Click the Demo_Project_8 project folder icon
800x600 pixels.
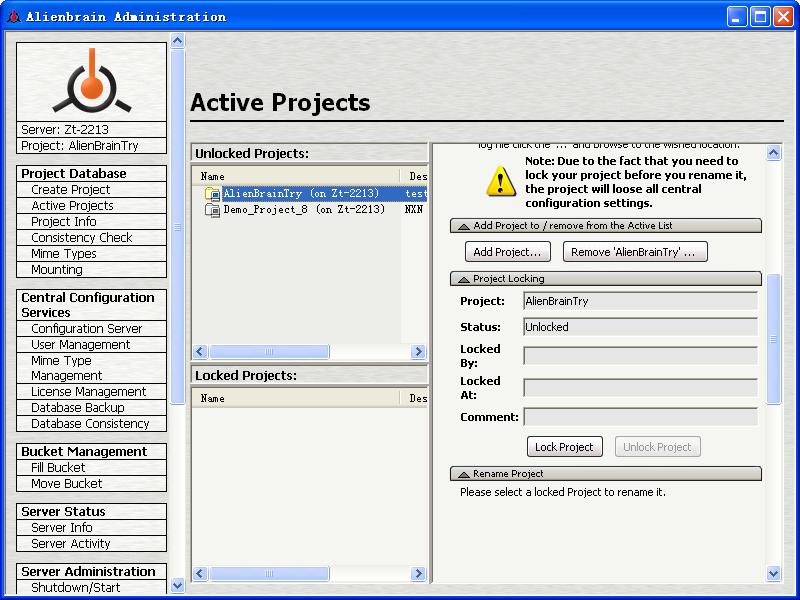tap(212, 210)
